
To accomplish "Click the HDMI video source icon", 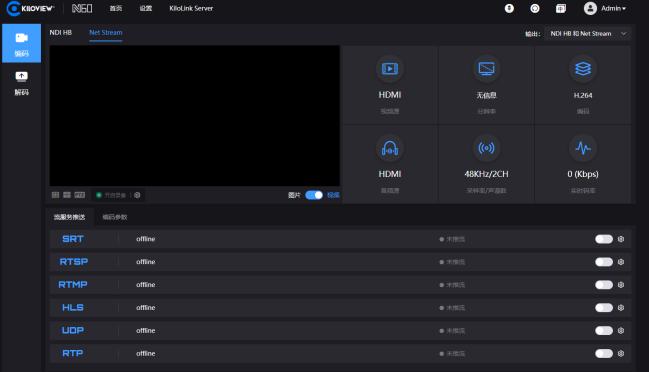I will point(389,69).
